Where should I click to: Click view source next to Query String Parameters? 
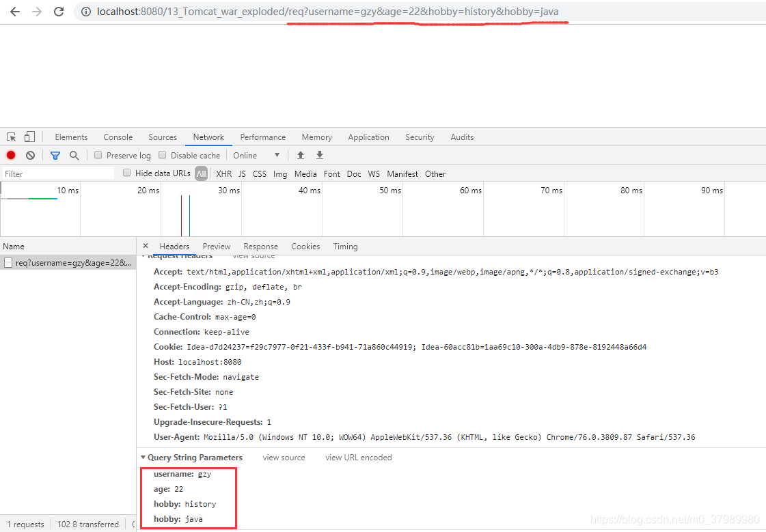pos(284,457)
